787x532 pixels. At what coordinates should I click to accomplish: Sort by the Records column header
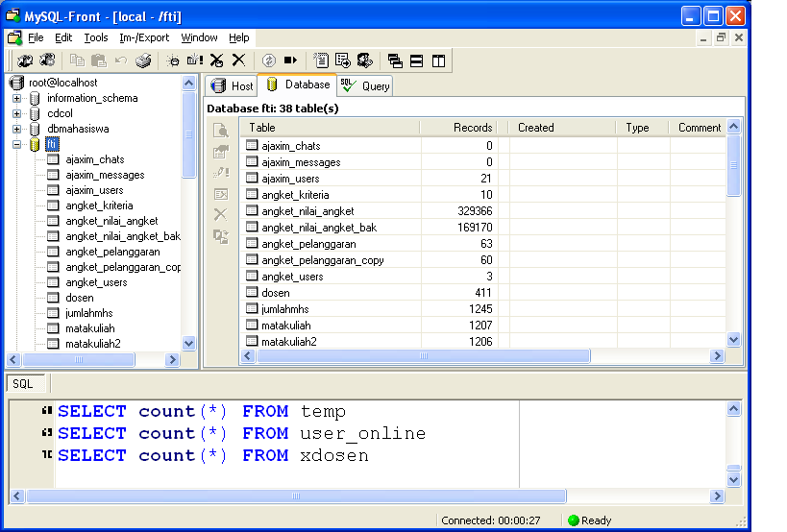pyautogui.click(x=458, y=128)
